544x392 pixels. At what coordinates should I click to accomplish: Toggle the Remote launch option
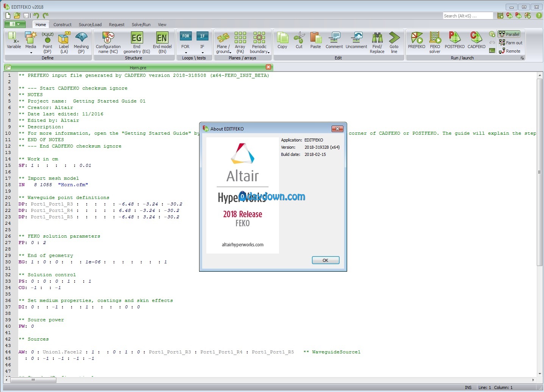510,51
